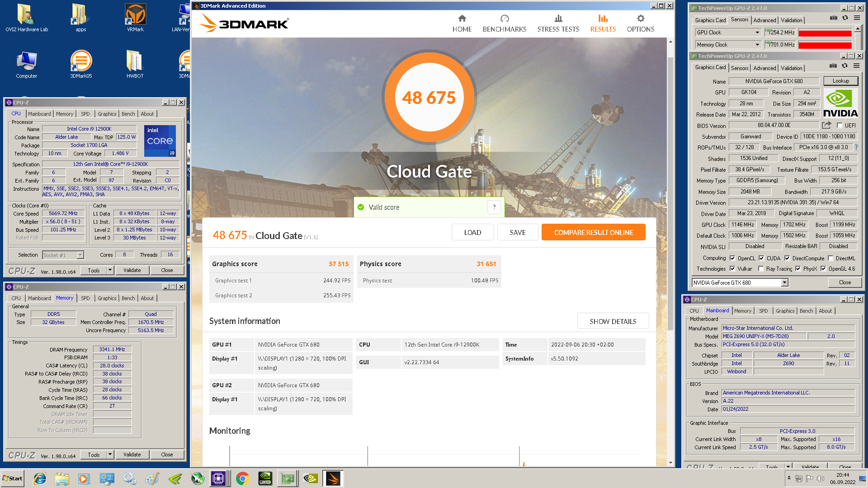The width and height of the screenshot is (868, 488).
Task: Toggle Vulkan checkbox in GPU-Z
Action: pos(732,269)
